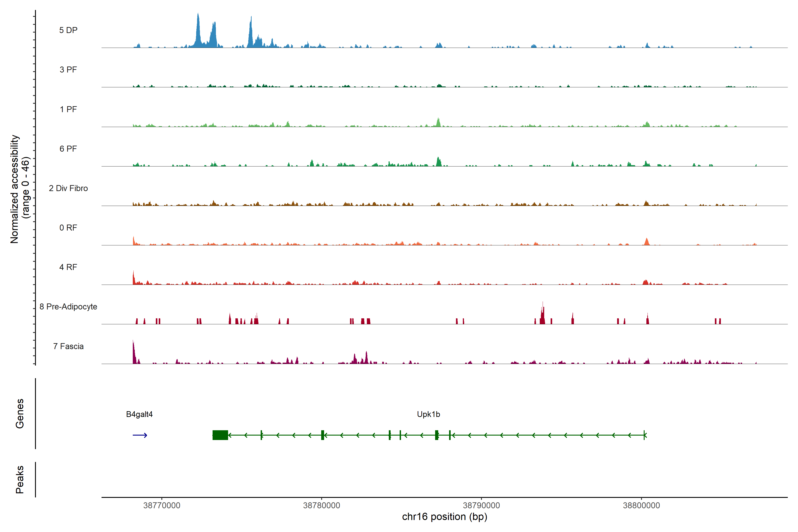798x532 pixels.
Task: Click the orange 0 RF peak near 38800000
Action: tap(647, 242)
